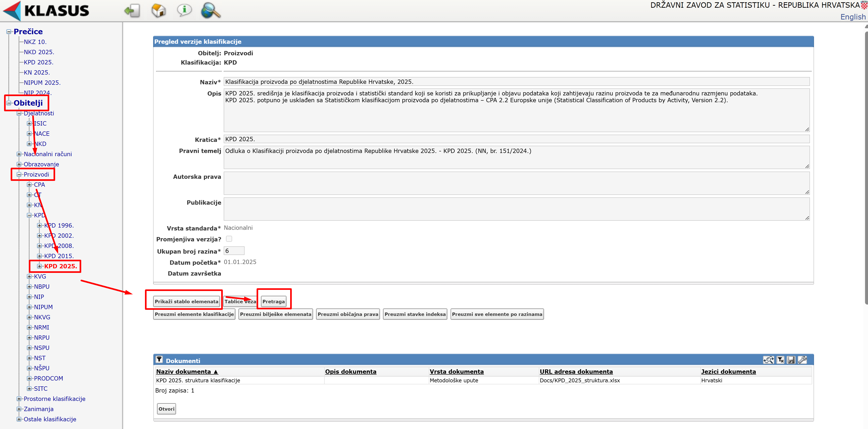Expand the KPD 2025. node
This screenshot has width=868, height=429.
tap(39, 266)
